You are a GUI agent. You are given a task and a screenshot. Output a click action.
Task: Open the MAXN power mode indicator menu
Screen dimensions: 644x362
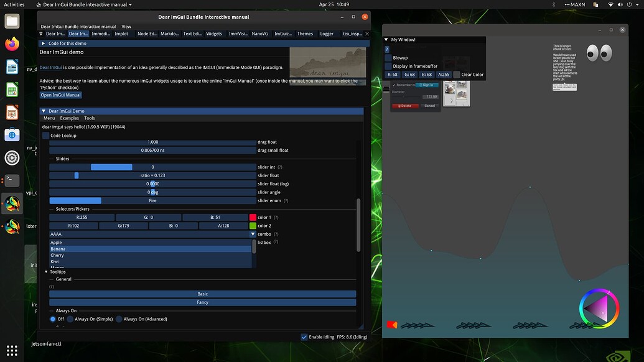[x=574, y=4]
